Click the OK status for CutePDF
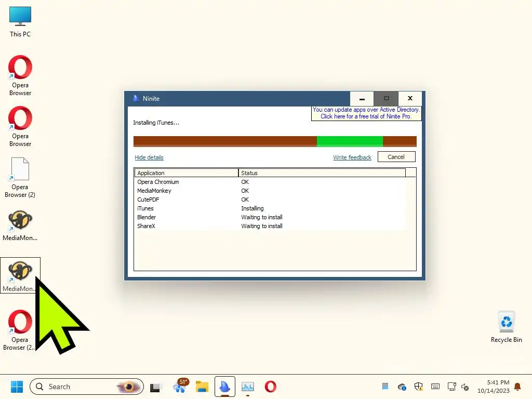Image resolution: width=532 pixels, height=399 pixels. click(x=245, y=199)
